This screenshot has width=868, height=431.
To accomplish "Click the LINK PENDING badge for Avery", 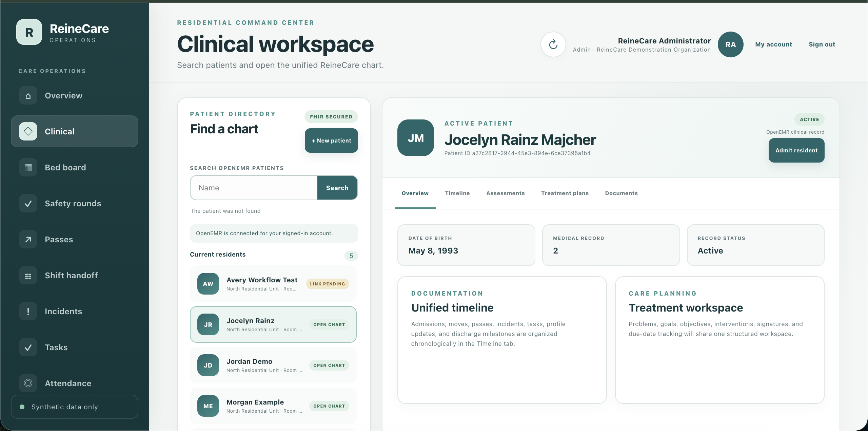I will pyautogui.click(x=328, y=284).
